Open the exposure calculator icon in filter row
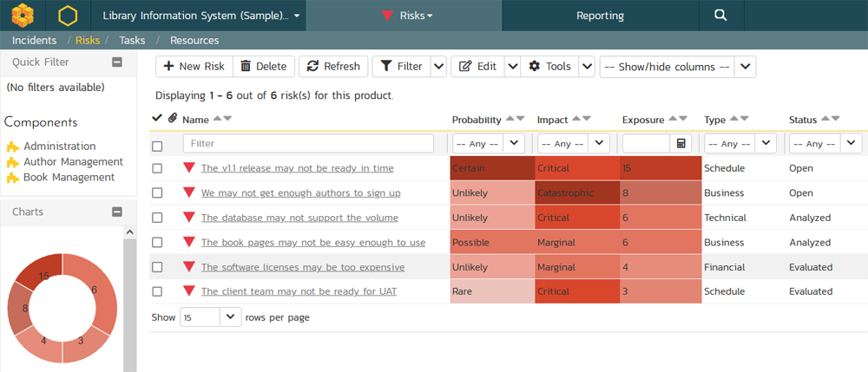This screenshot has width=868, height=372. click(681, 143)
